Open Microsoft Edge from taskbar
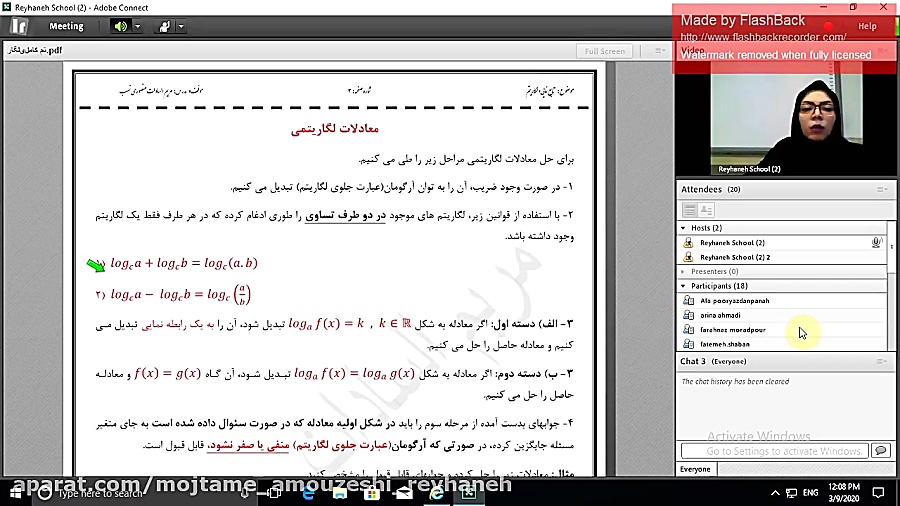Screen dimensions: 900x506 point(308,492)
